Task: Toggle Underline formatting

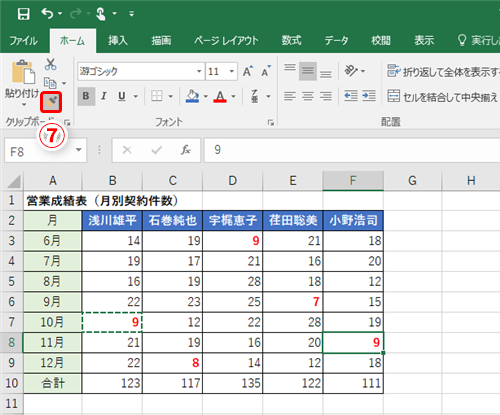Action: pyautogui.click(x=122, y=96)
